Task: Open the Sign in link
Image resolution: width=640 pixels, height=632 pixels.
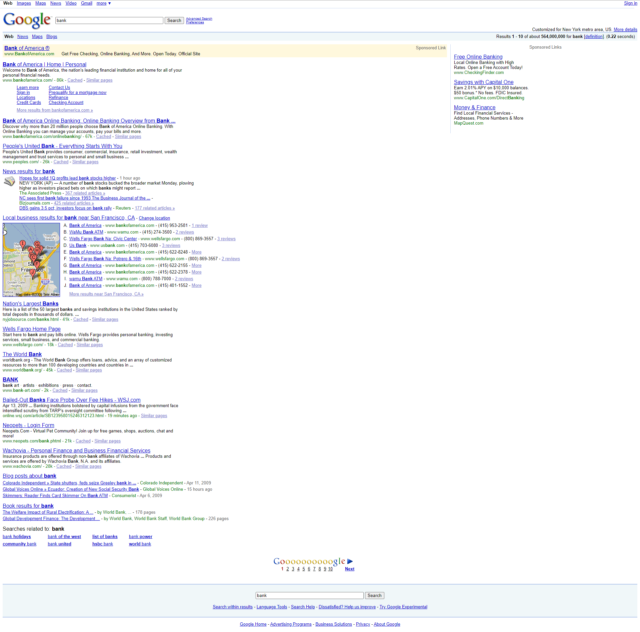Action: [x=630, y=3]
